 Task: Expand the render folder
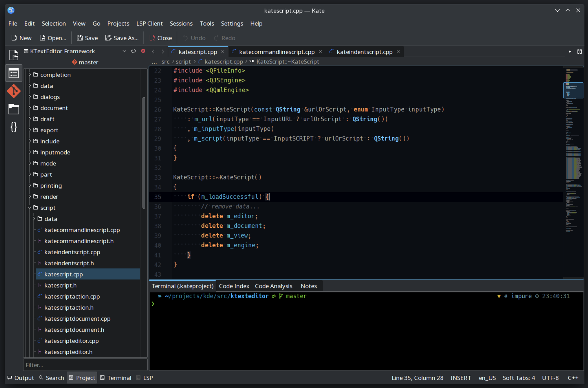coord(30,197)
